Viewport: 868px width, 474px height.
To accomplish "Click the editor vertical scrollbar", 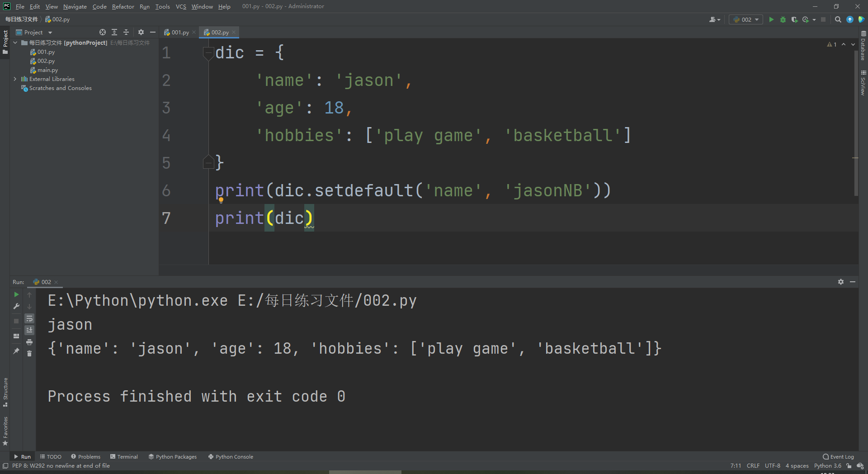I will click(856, 122).
